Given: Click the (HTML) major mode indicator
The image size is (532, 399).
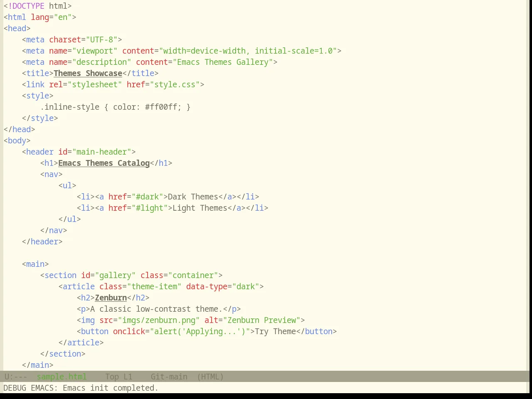Looking at the screenshot, I should pos(210,377).
